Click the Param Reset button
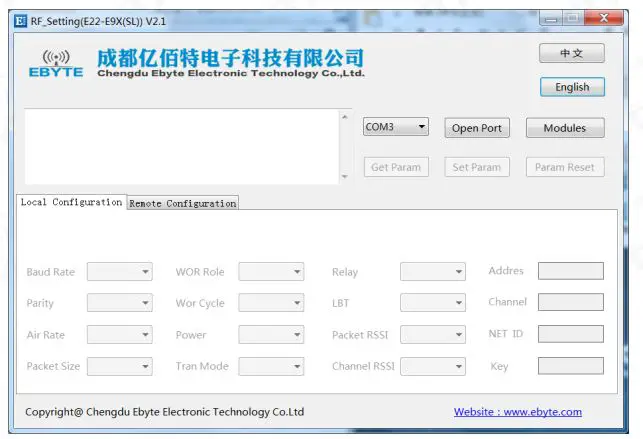The width and height of the screenshot is (643, 439). [x=565, y=167]
